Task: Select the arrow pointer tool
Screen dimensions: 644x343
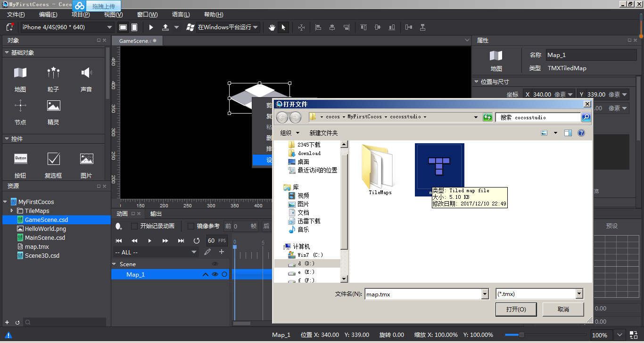Action: coord(283,27)
